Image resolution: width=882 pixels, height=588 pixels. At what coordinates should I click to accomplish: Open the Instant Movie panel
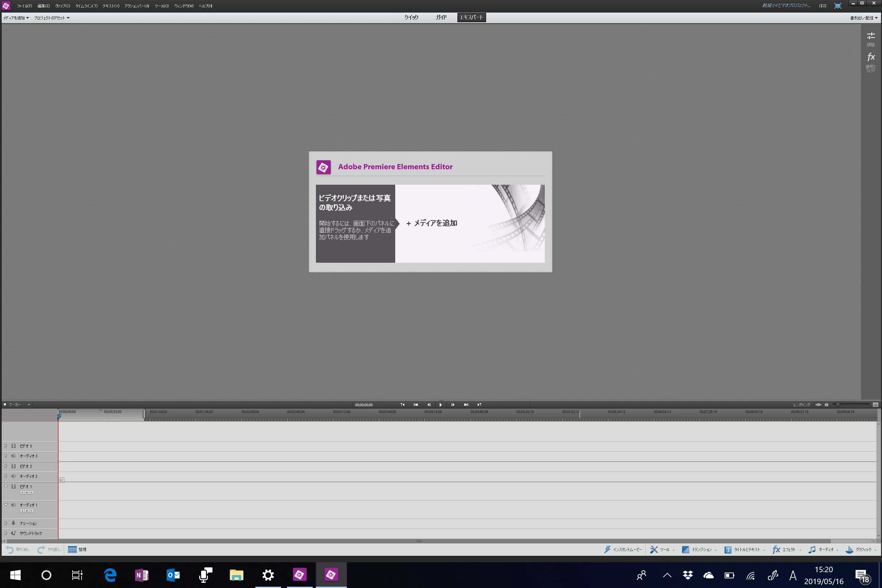[623, 549]
